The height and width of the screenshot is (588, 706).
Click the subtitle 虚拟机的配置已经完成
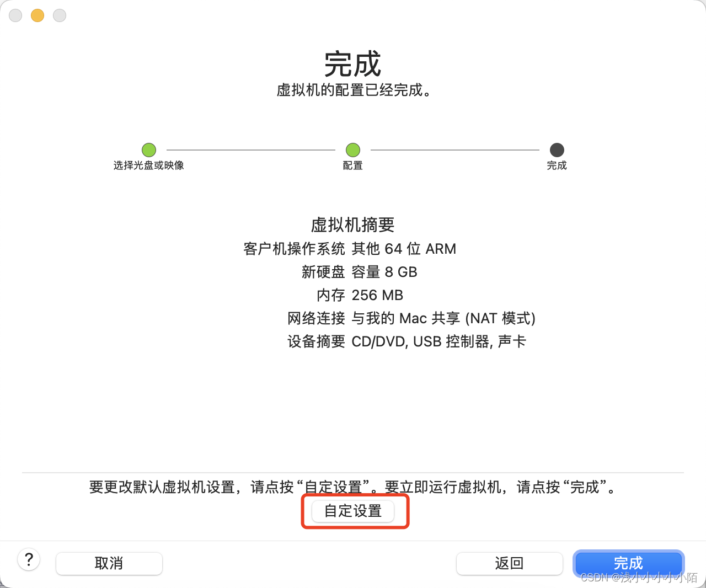[x=354, y=90]
